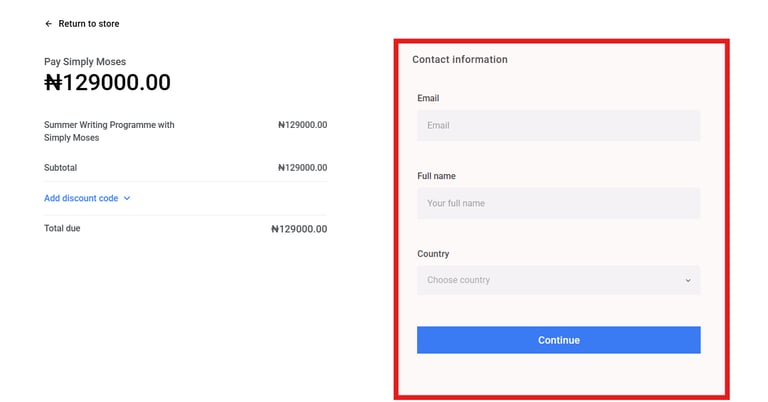768x402 pixels.
Task: Click the Contact information heading
Action: pos(459,60)
